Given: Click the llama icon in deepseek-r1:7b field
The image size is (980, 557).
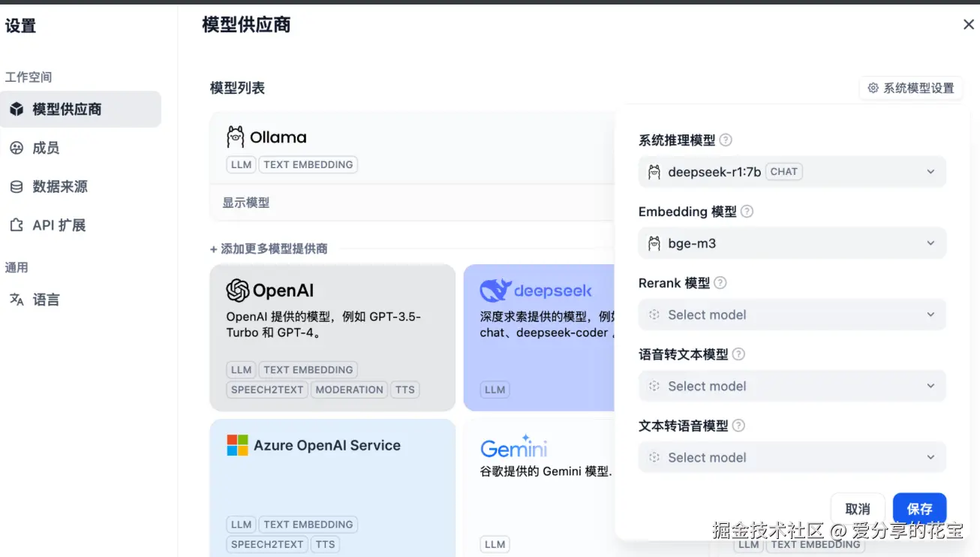Looking at the screenshot, I should (x=654, y=172).
